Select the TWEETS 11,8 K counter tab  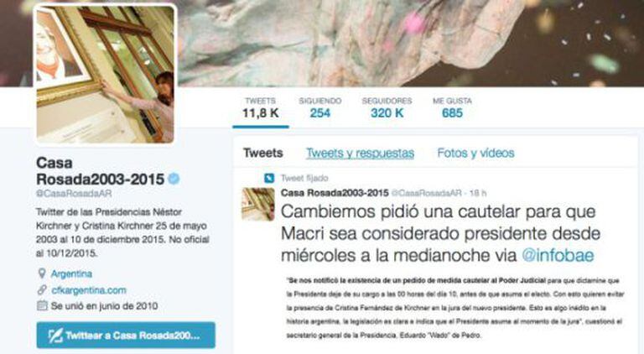(261, 108)
